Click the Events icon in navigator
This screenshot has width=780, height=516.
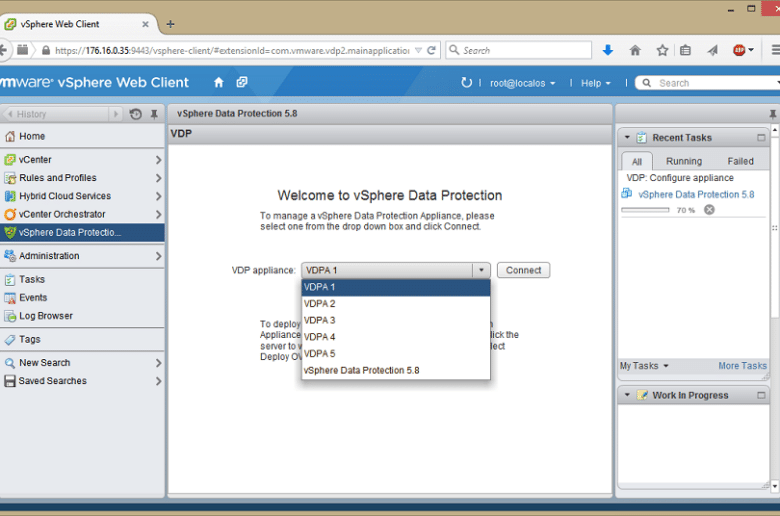10,298
